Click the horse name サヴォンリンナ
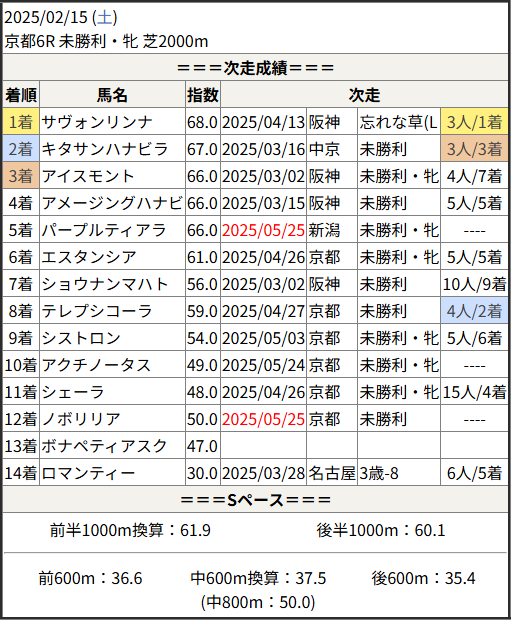Screen dimensions: 511x620 click(x=97, y=122)
